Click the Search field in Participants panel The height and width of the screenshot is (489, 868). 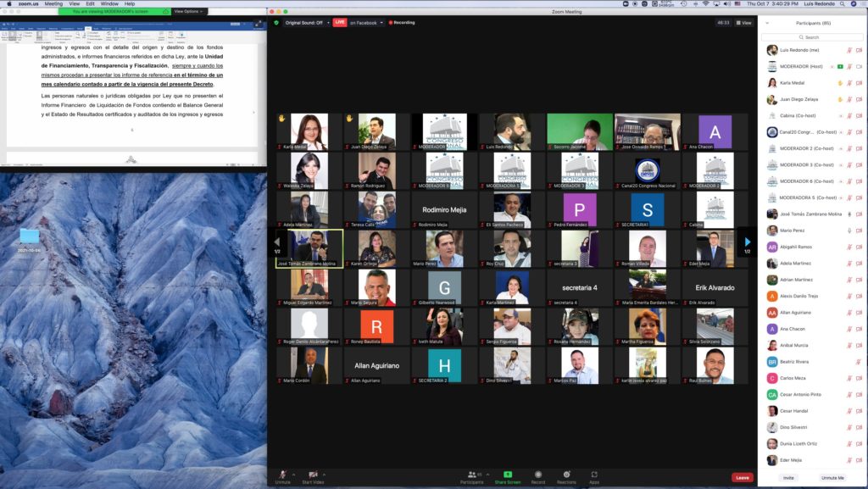811,37
